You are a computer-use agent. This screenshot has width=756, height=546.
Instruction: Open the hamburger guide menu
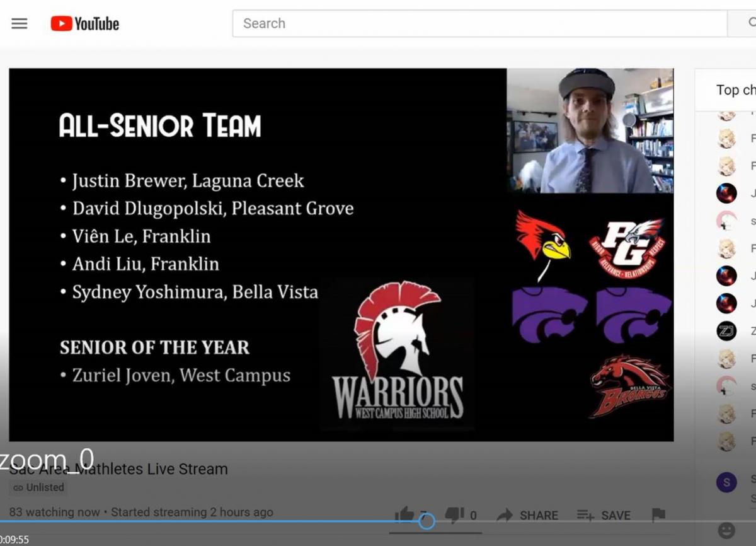(x=20, y=24)
